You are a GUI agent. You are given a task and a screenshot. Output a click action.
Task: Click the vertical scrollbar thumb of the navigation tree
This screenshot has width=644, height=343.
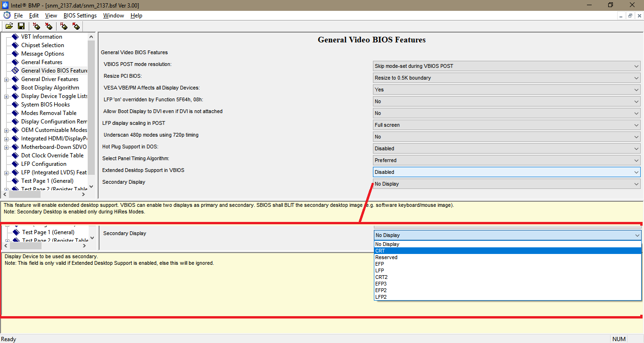pos(91,107)
